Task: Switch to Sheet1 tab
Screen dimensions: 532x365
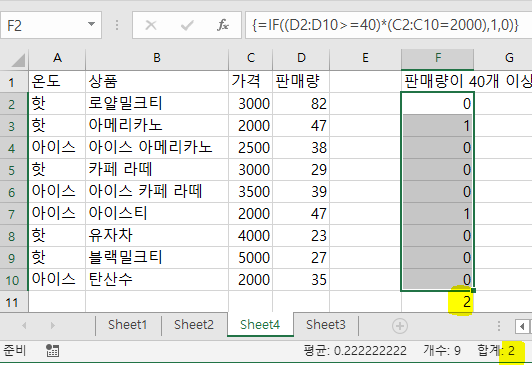Action: pos(128,325)
